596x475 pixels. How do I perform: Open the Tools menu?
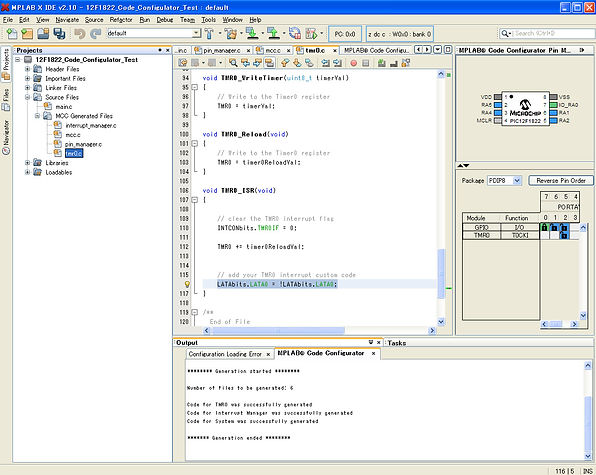[208, 20]
